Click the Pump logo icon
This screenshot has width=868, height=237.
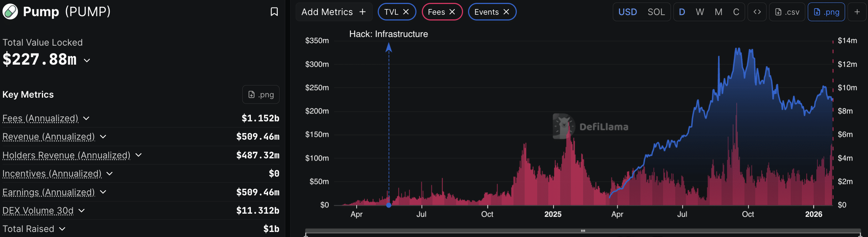click(10, 11)
